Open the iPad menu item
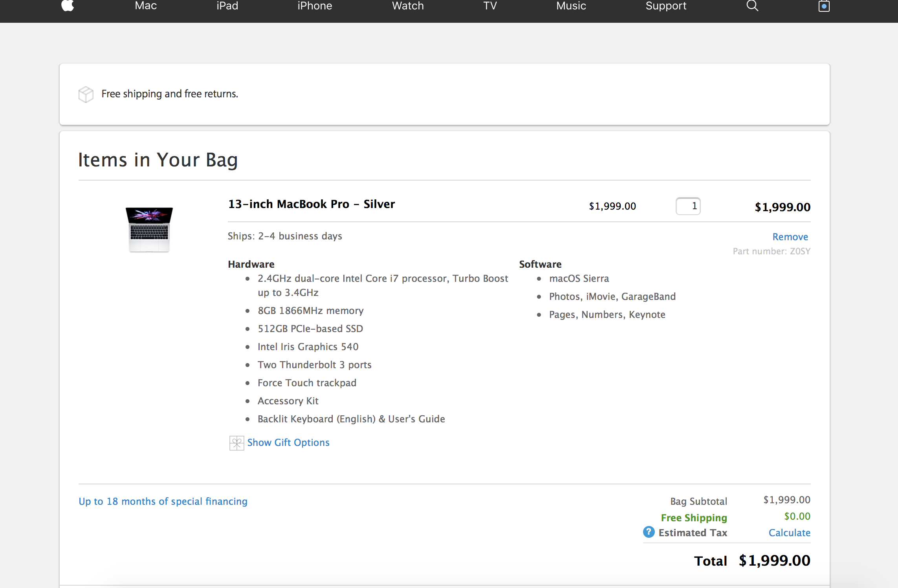This screenshot has height=588, width=898. (227, 5)
